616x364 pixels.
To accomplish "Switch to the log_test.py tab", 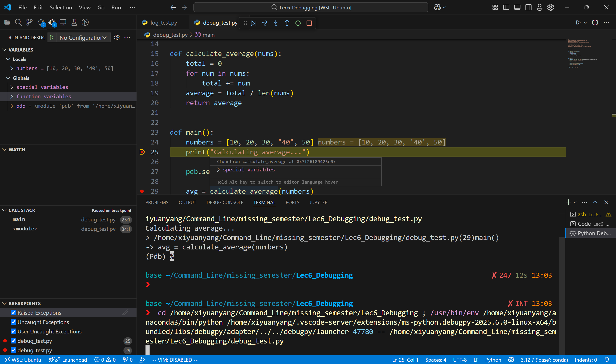I will coord(163,23).
